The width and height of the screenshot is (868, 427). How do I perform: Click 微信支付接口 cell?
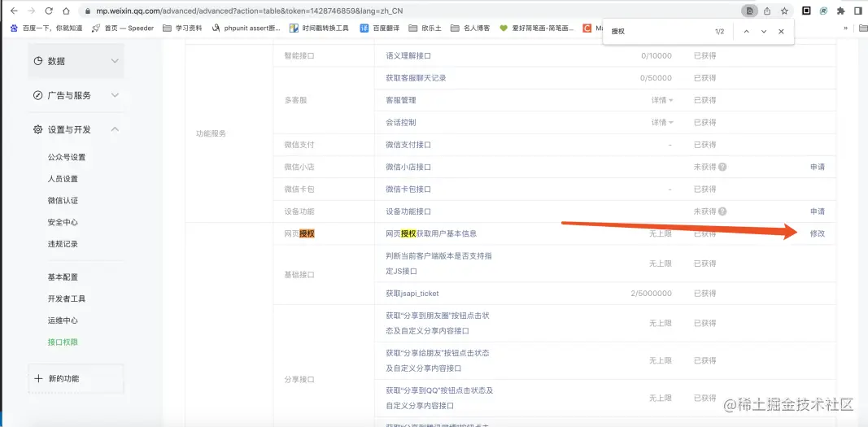click(408, 144)
